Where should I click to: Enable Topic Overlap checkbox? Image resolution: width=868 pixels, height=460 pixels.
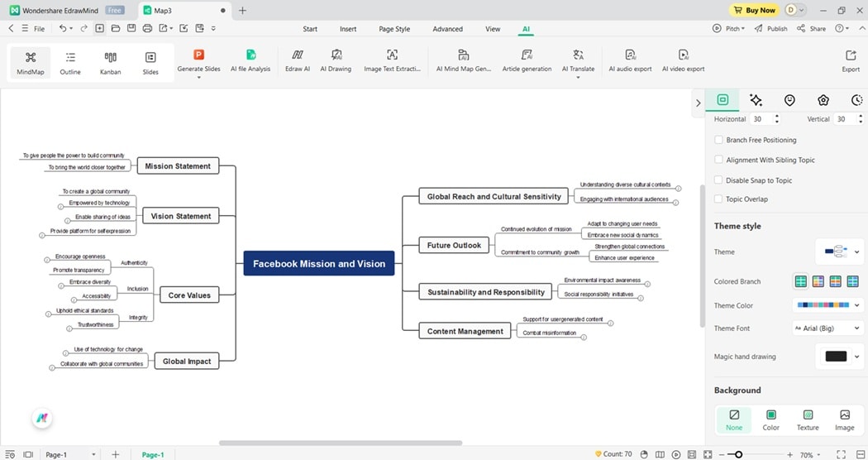tap(718, 199)
